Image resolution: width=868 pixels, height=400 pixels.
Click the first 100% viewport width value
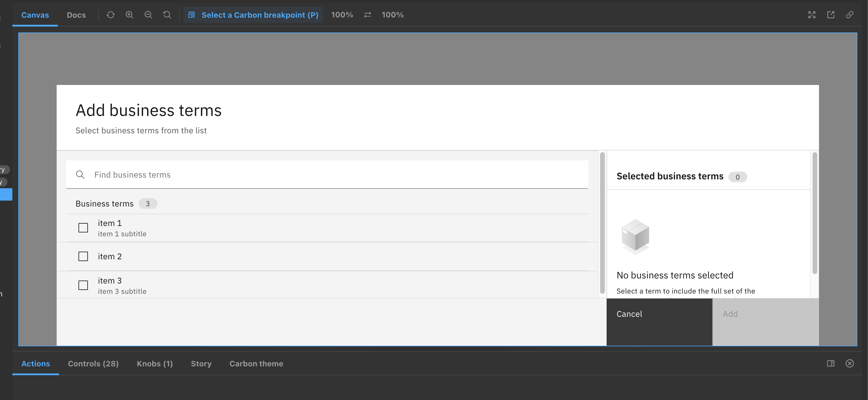coord(342,15)
